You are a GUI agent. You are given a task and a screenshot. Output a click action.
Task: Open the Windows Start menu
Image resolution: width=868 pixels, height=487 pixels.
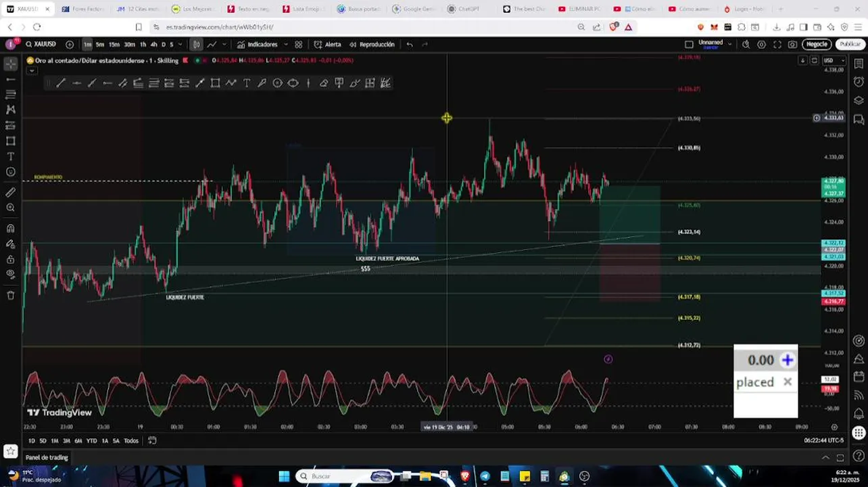[284, 476]
